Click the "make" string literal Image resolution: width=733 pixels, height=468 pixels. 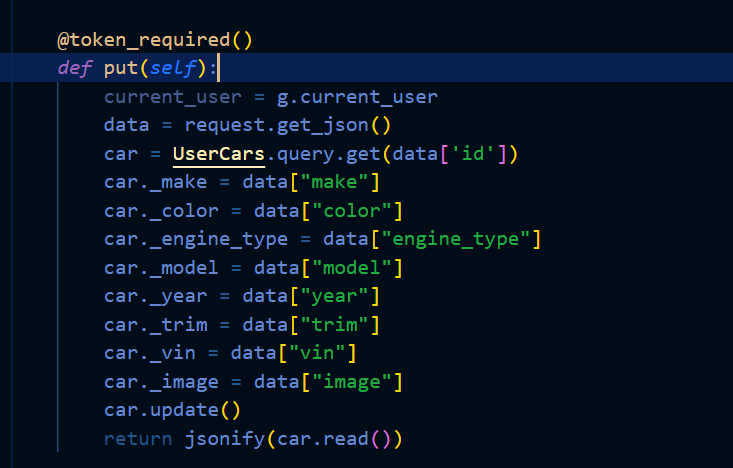pos(334,182)
